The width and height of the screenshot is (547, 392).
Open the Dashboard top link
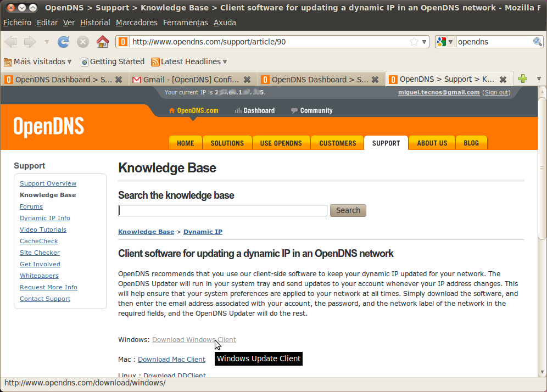point(255,110)
